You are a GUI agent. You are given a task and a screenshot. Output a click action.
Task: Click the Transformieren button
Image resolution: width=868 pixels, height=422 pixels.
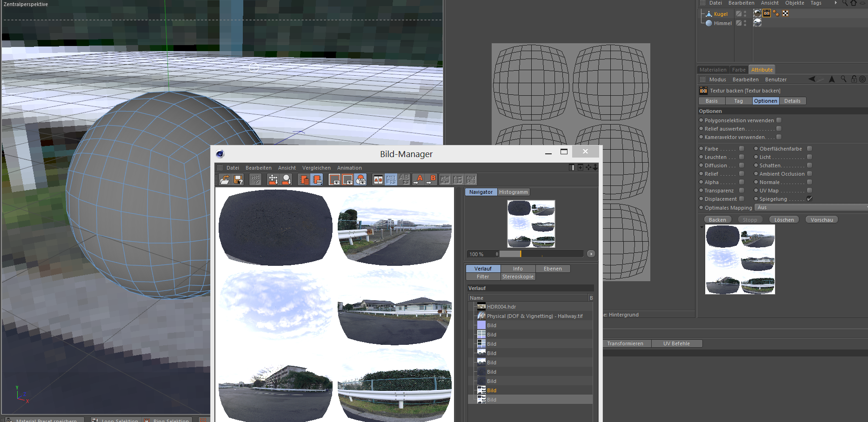pyautogui.click(x=625, y=343)
